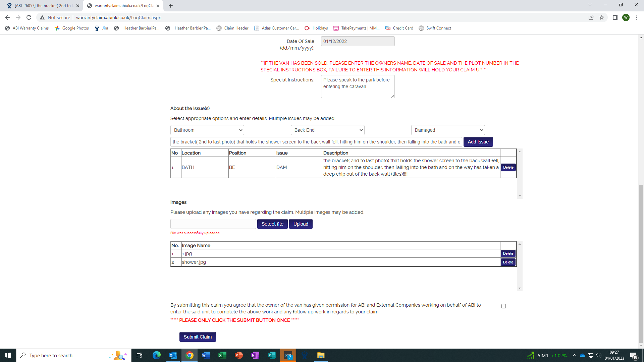Viewport: 644px width, 362px height.
Task: Expand the Back End position dropdown
Action: [x=327, y=130]
